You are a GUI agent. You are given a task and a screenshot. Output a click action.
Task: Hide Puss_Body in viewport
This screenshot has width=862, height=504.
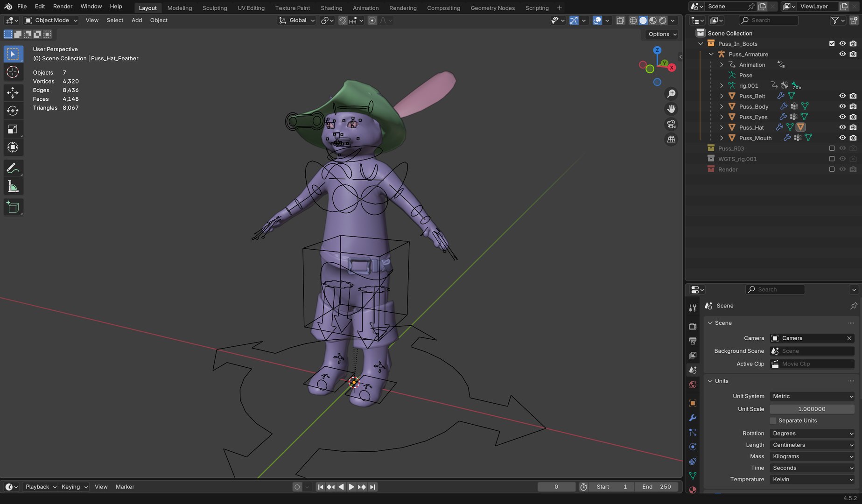[x=842, y=106]
